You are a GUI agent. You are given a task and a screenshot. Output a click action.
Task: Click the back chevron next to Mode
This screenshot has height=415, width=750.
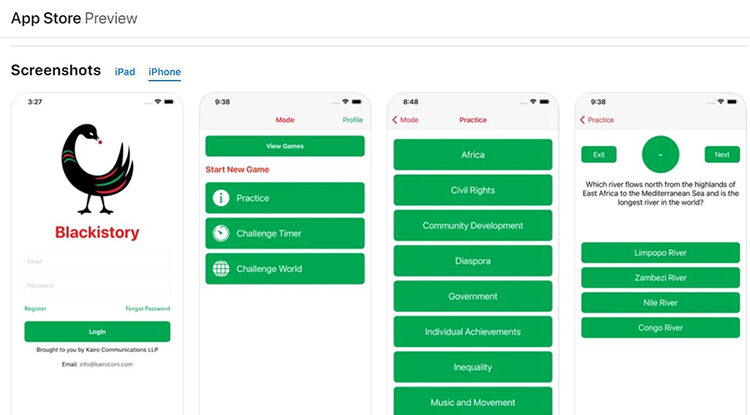click(395, 120)
